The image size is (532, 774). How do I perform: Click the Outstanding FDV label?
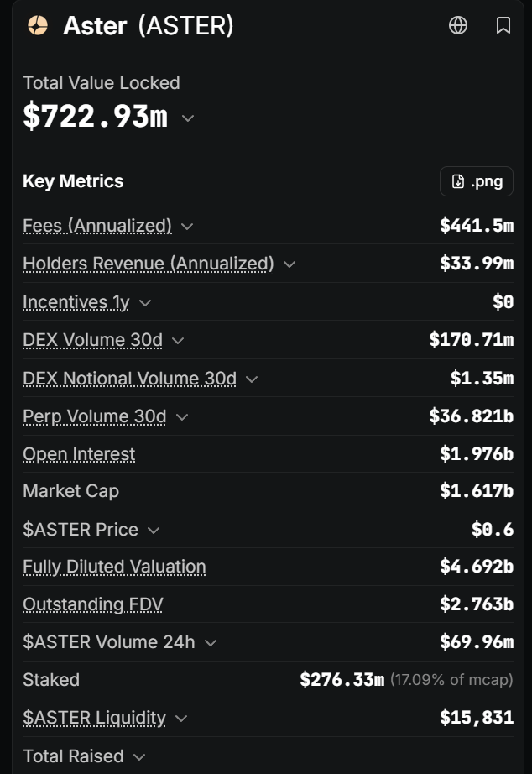click(93, 604)
